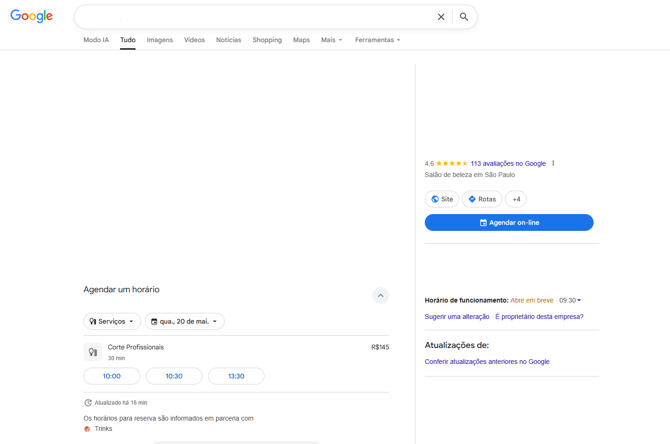Click the Agendar on-line button
The width and height of the screenshot is (670, 444).
coord(509,223)
